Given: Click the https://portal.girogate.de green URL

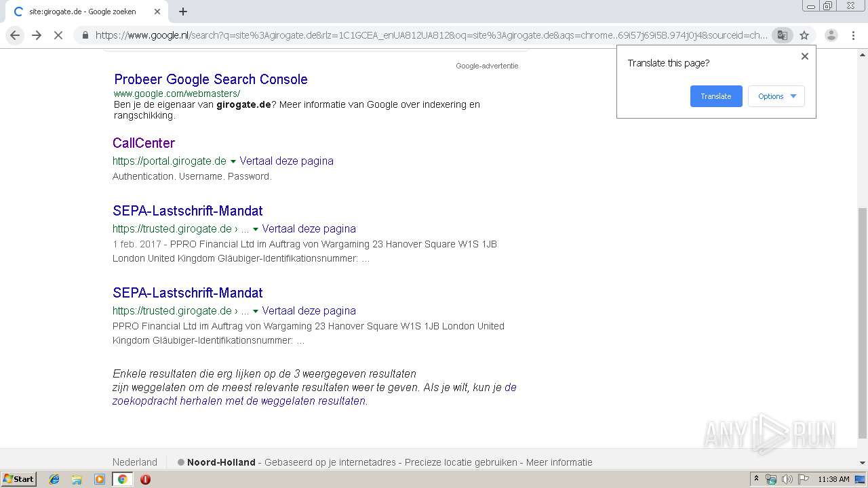Looking at the screenshot, I should 170,161.
